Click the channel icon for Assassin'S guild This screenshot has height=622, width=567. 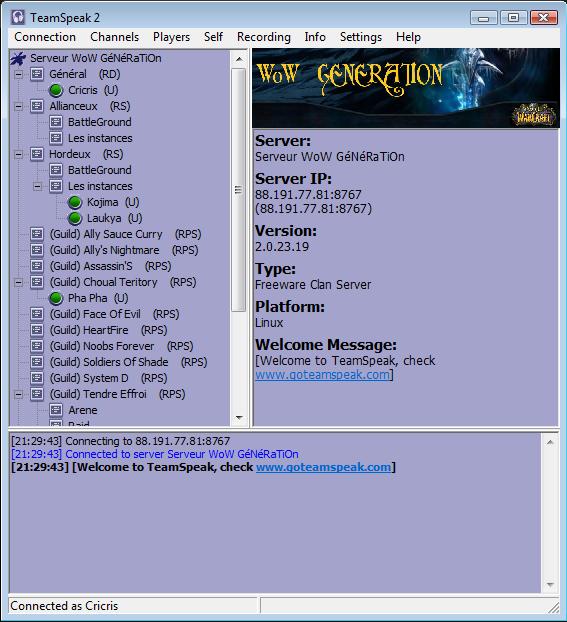point(37,266)
